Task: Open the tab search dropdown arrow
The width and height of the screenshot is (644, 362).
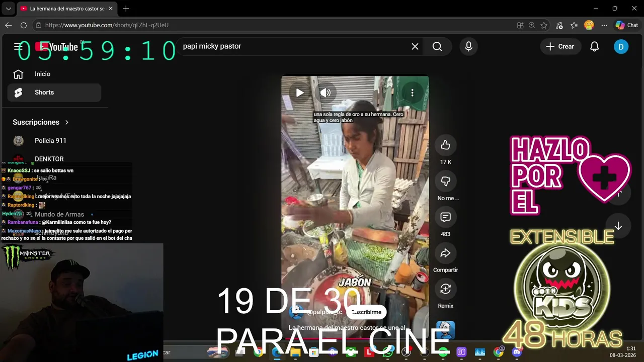Action: (x=8, y=9)
